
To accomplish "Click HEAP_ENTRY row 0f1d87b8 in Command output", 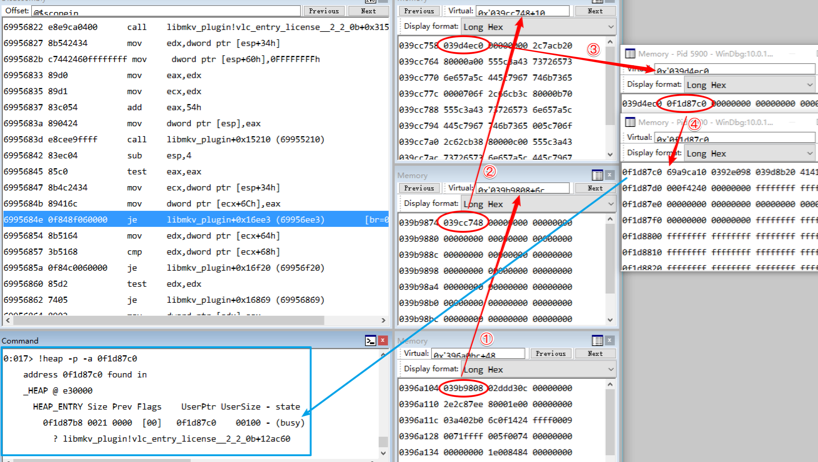I will tap(173, 422).
